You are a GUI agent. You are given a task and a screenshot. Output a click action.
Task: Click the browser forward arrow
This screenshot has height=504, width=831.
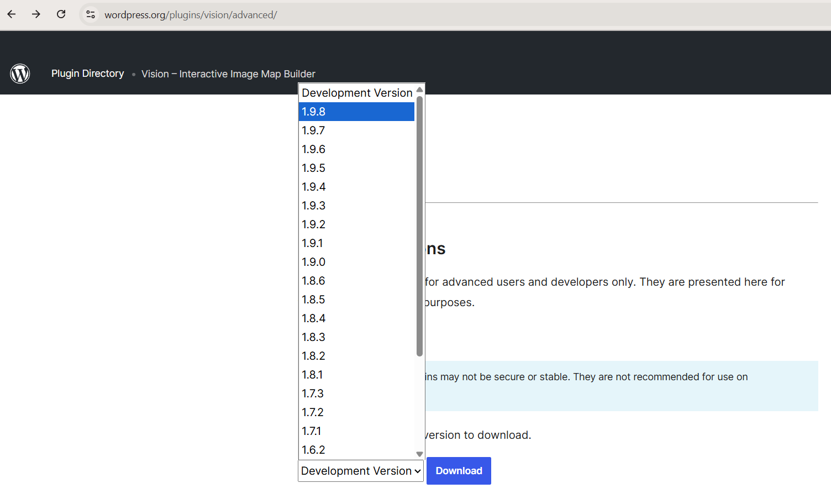pyautogui.click(x=36, y=14)
